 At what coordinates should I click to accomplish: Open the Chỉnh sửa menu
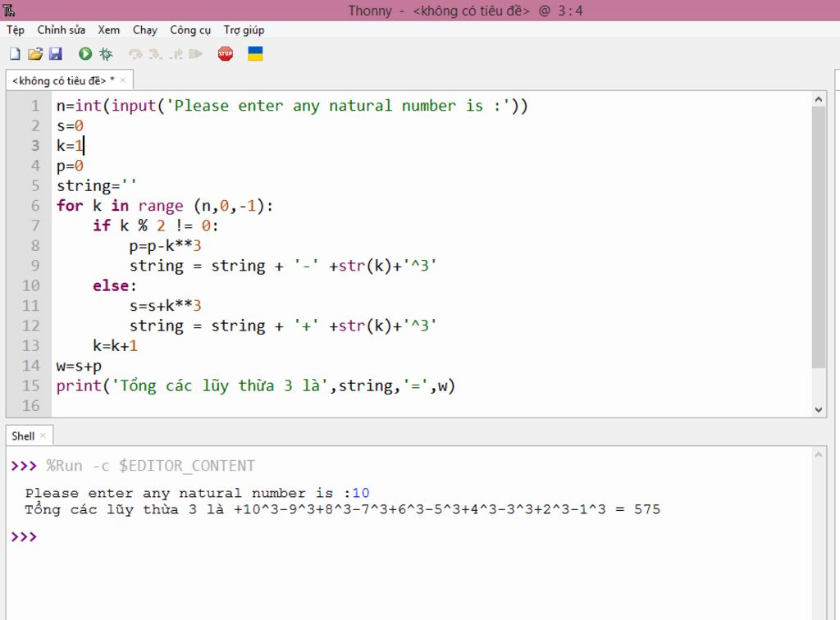pos(61,30)
